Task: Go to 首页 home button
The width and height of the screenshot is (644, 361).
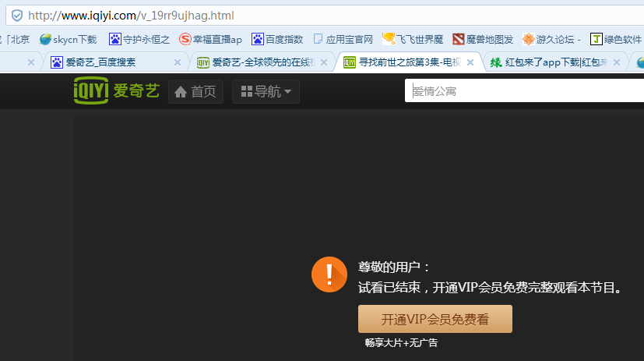Action: 195,92
